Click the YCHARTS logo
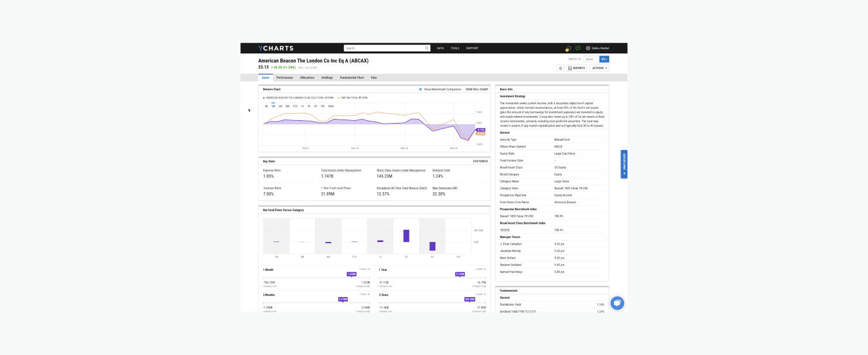868x355 pixels. click(x=276, y=48)
